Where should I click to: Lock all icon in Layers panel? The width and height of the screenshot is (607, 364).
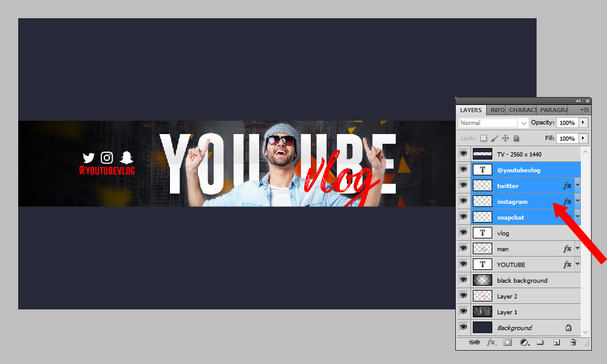point(516,138)
